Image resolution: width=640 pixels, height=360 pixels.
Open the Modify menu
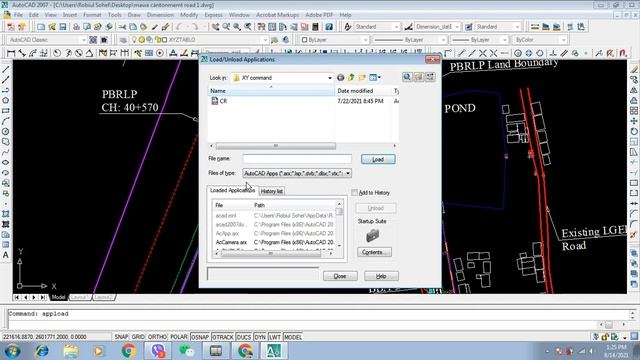189,15
